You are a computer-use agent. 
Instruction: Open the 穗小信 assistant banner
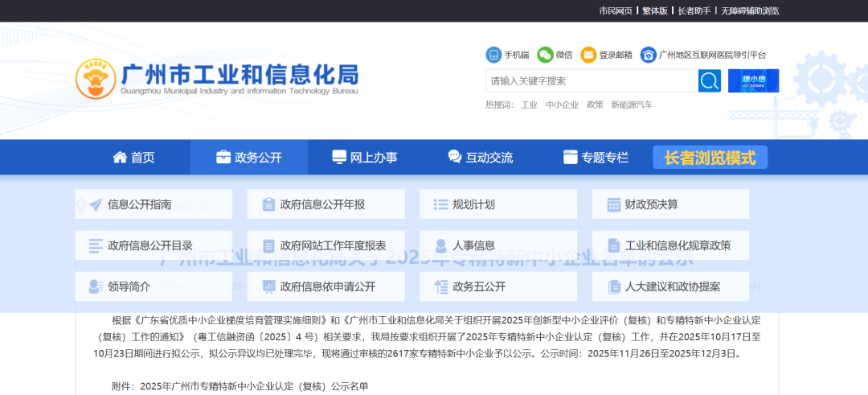753,81
